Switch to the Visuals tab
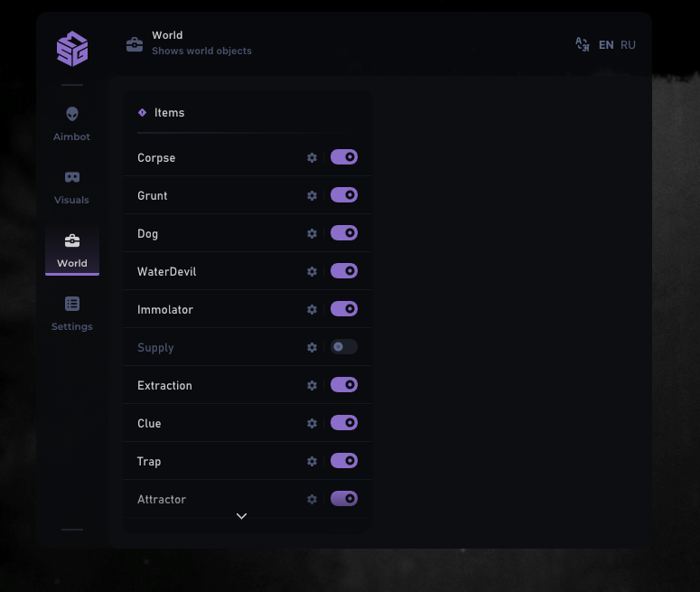 tap(72, 187)
